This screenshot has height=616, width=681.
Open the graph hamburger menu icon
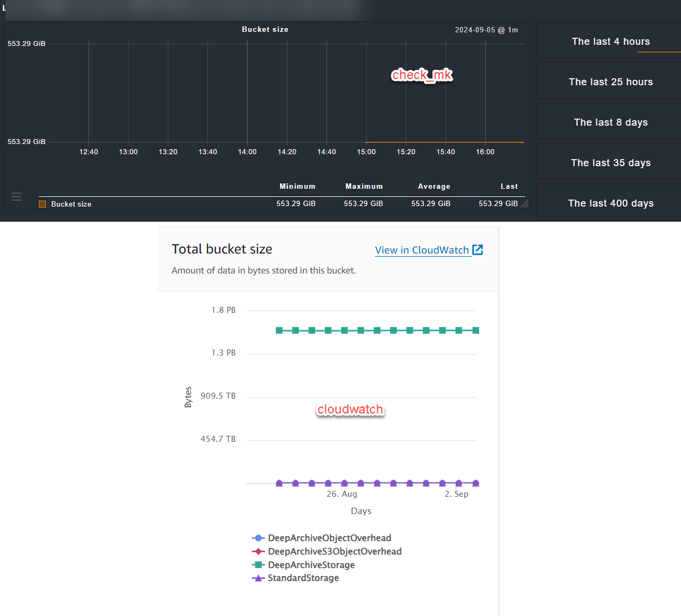(x=17, y=196)
